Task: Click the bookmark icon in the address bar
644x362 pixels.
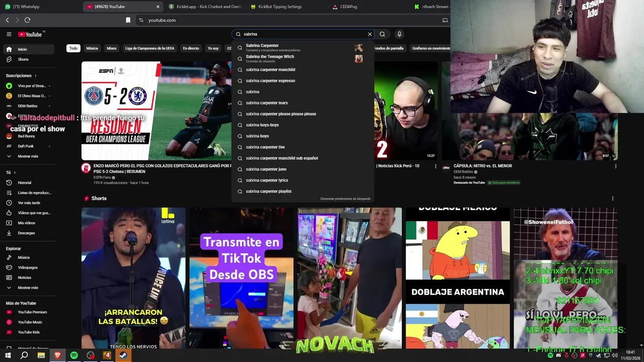Action: pyautogui.click(x=128, y=20)
